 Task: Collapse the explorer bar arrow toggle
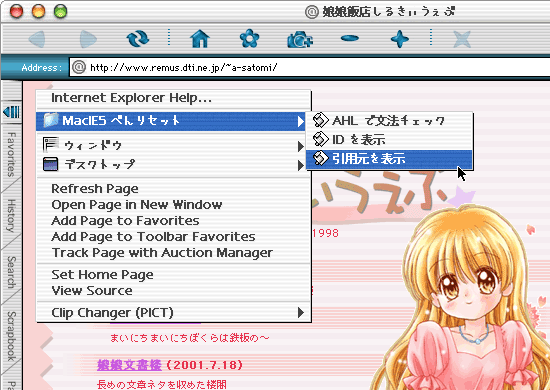click(x=11, y=112)
